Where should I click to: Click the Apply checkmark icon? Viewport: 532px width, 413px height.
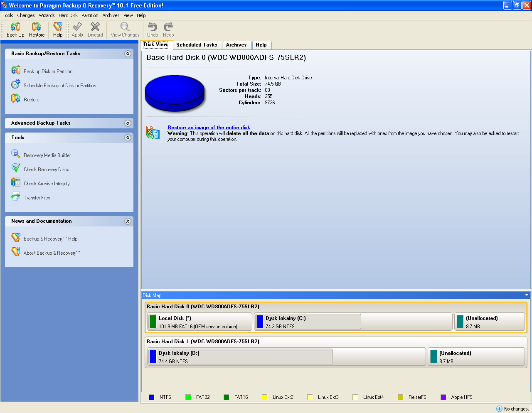[x=77, y=27]
